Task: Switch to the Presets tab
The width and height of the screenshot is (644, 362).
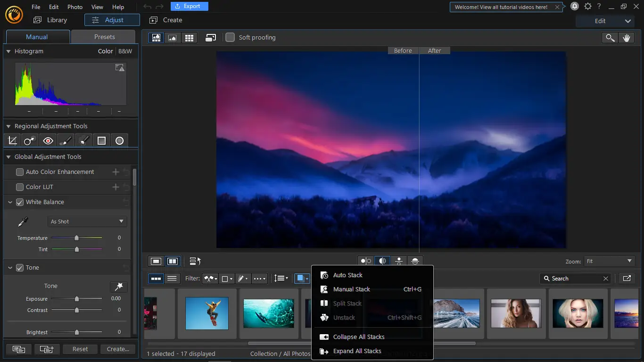Action: pos(104,37)
